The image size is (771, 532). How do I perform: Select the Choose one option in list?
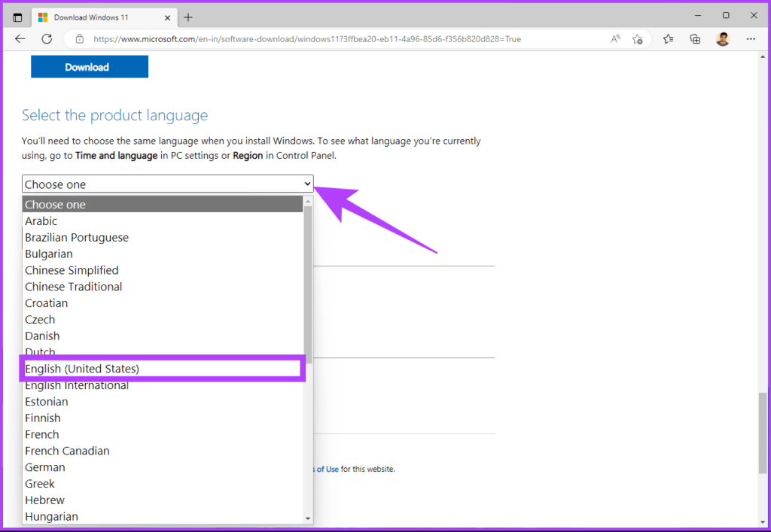(x=163, y=205)
